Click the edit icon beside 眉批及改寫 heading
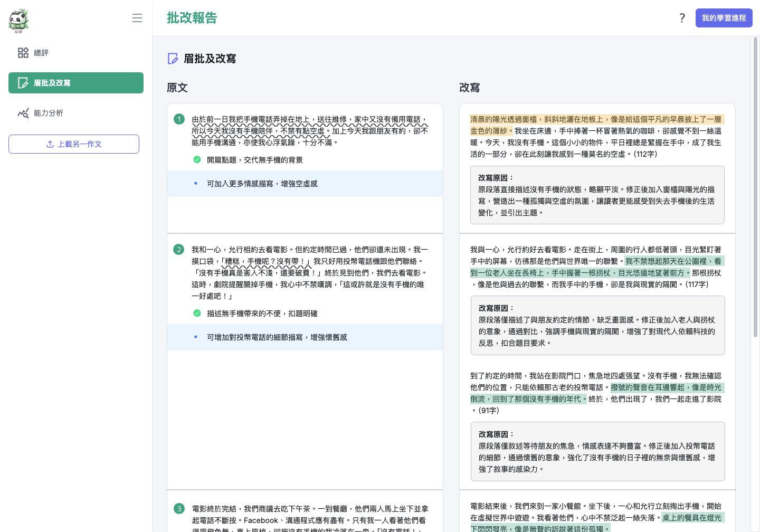Screen dimensions: 760x532 pos(173,59)
